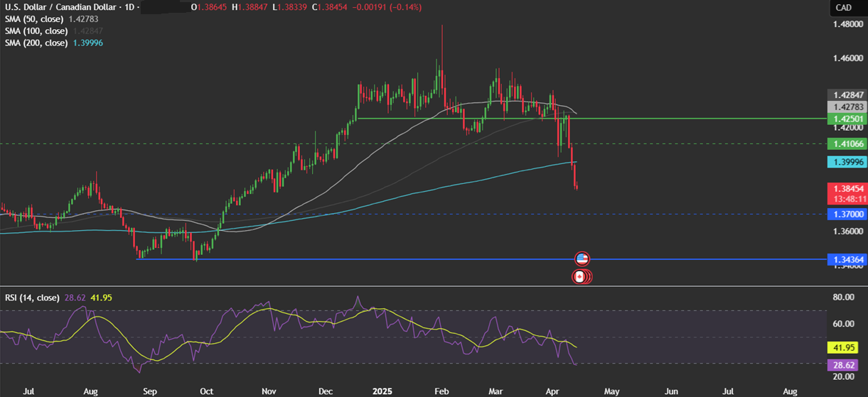Image resolution: width=868 pixels, height=397 pixels.
Task: Click the May label on time axis
Action: 612,391
